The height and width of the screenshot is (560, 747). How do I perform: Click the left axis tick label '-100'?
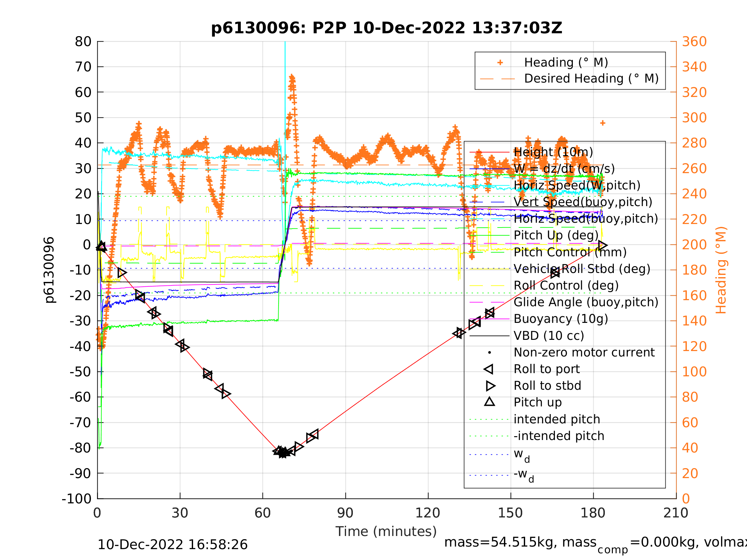[x=77, y=499]
